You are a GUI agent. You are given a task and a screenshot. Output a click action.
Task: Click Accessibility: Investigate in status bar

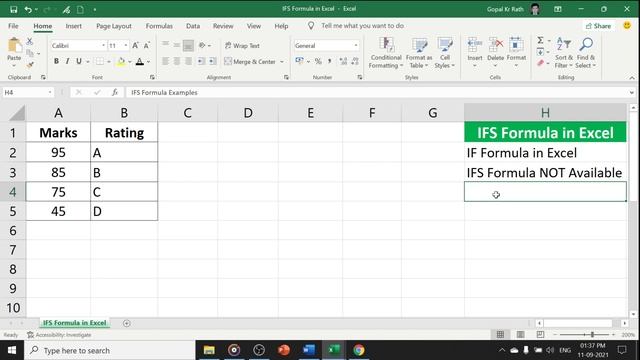click(59, 335)
